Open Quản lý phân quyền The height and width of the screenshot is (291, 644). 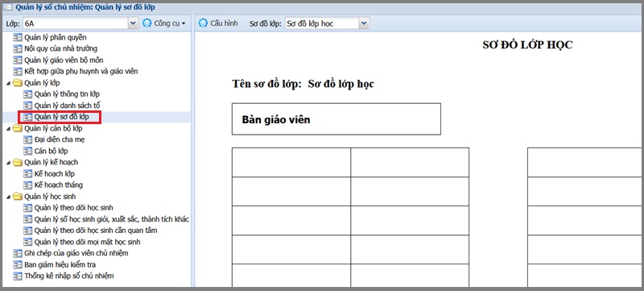[x=56, y=37]
